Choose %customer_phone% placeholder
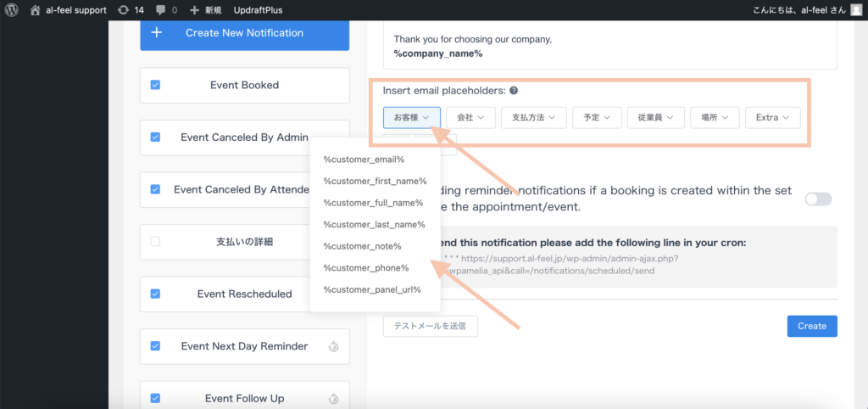Screen dimensions: 868x409 point(366,267)
